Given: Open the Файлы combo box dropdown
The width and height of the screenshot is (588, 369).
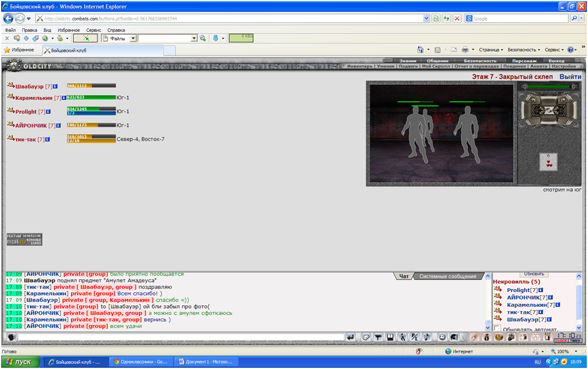Looking at the screenshot, I should point(133,39).
